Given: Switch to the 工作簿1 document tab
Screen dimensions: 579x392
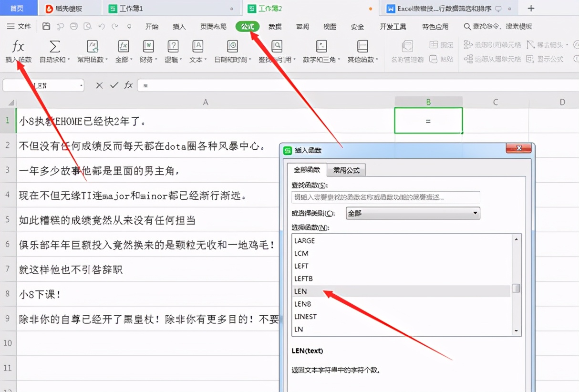Looking at the screenshot, I should click(172, 8).
